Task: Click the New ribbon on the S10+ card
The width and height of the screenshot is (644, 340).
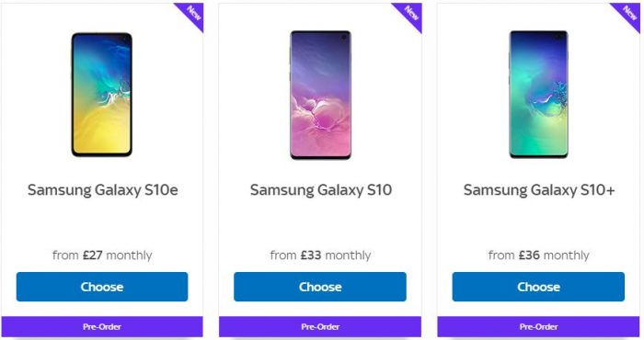Action: pos(627,16)
